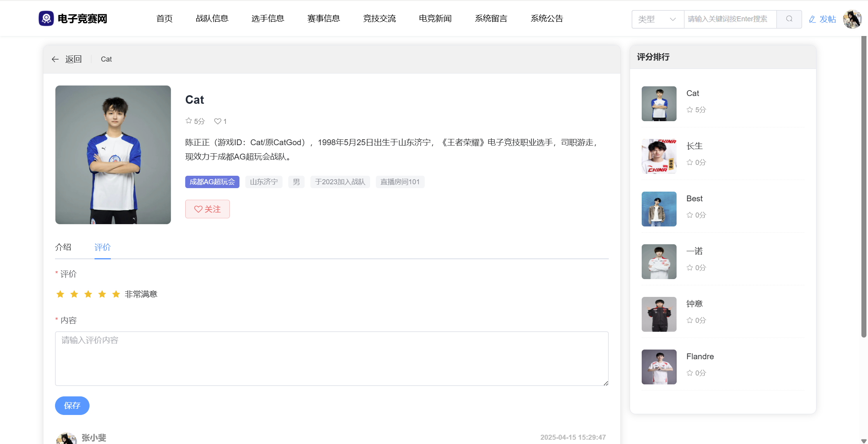Click star score icon under Cat title

click(189, 121)
